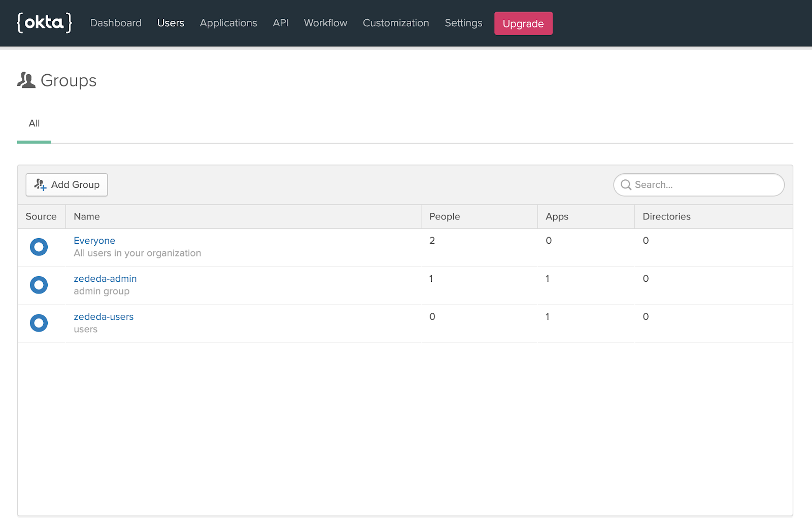This screenshot has height=521, width=812.
Task: Focus the group Search field
Action: [x=699, y=185]
